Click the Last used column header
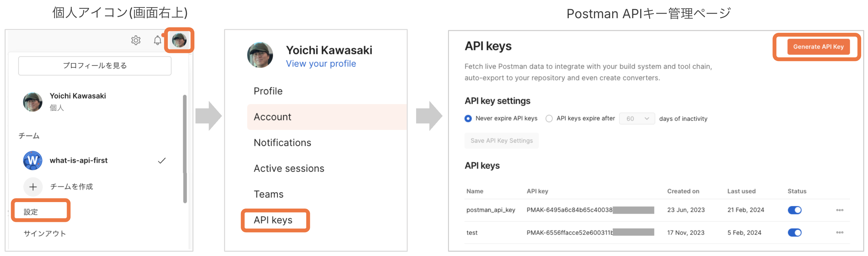 tap(741, 191)
